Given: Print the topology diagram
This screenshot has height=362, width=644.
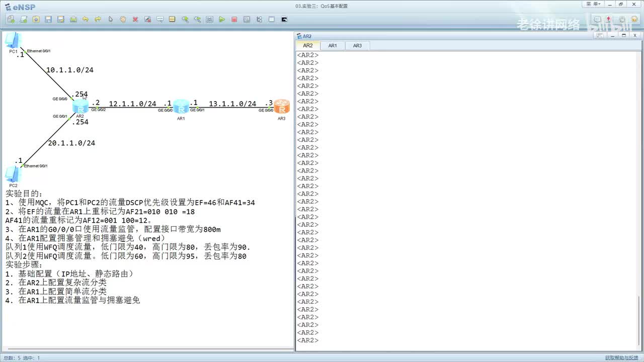Looking at the screenshot, I should 73,20.
